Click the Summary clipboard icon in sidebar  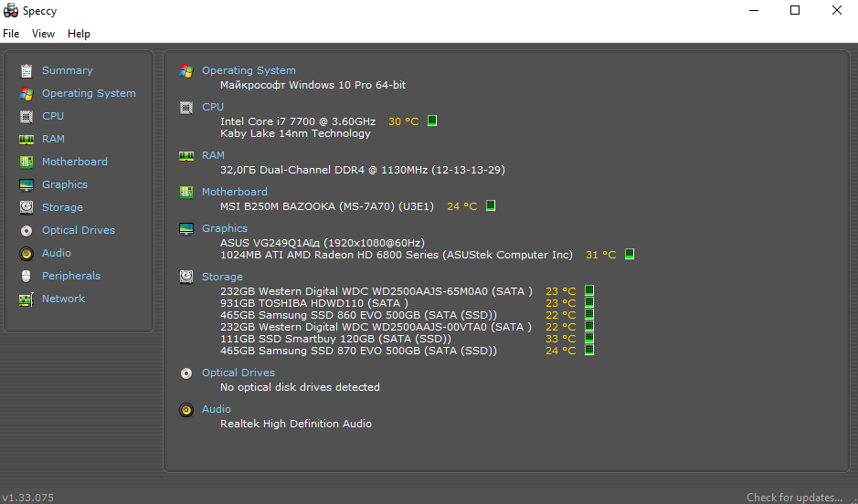click(x=26, y=70)
